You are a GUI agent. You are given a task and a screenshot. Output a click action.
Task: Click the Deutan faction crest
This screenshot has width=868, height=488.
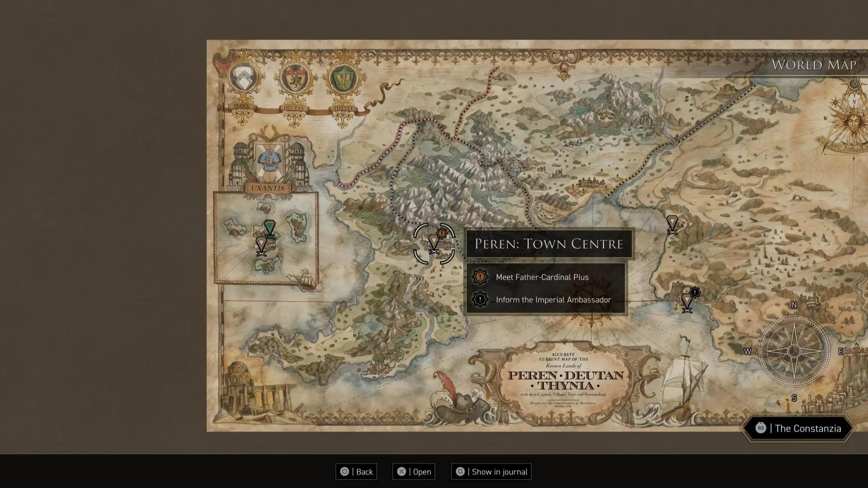[294, 78]
